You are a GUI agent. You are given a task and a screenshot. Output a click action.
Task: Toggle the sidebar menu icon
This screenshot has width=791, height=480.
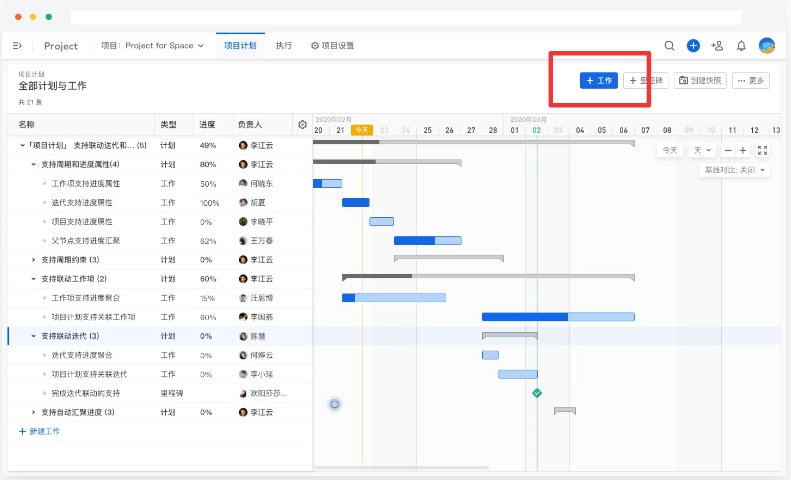pos(17,46)
